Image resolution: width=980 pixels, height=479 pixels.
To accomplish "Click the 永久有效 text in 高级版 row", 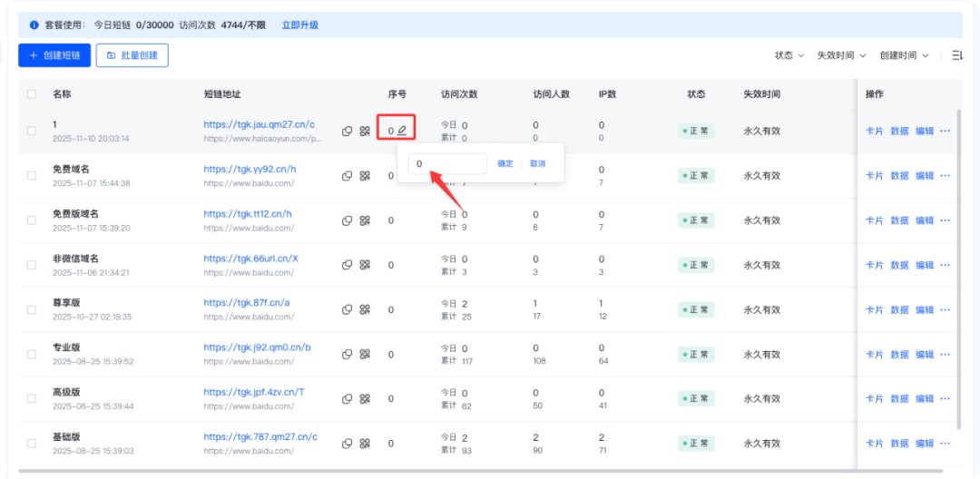I will pos(762,398).
